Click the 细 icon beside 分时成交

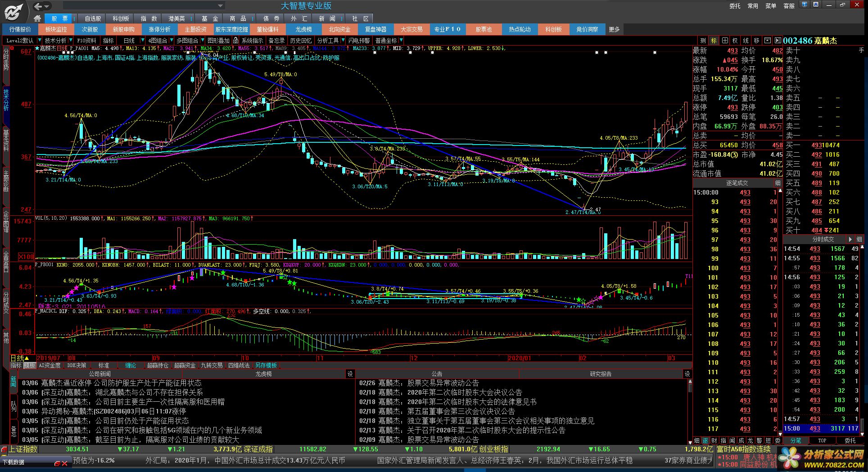[x=859, y=240]
